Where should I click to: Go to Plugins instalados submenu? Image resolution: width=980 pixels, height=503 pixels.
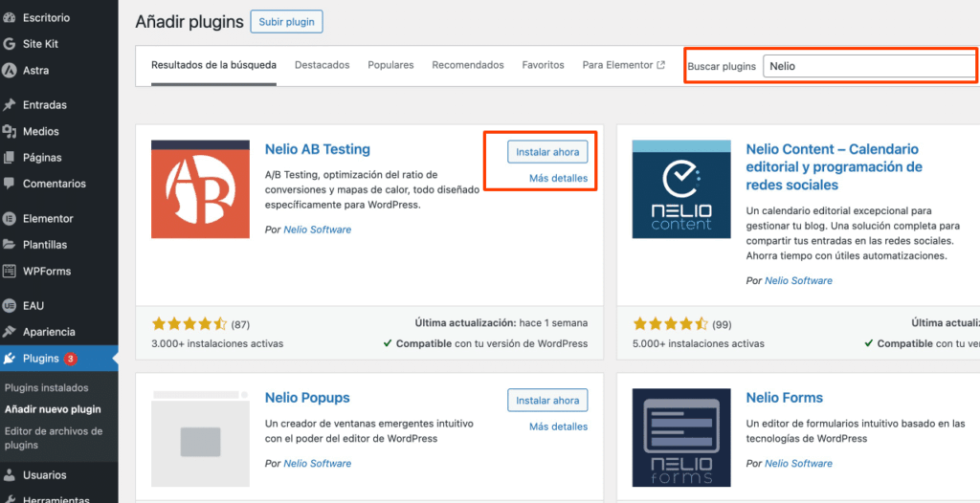(46, 388)
